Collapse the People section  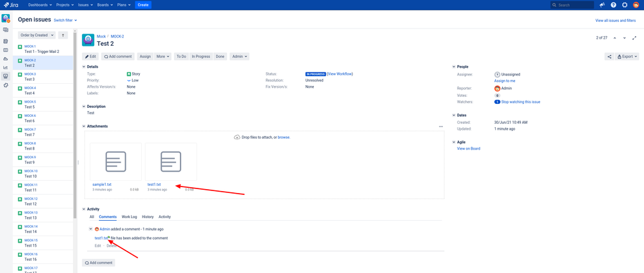[x=454, y=66]
